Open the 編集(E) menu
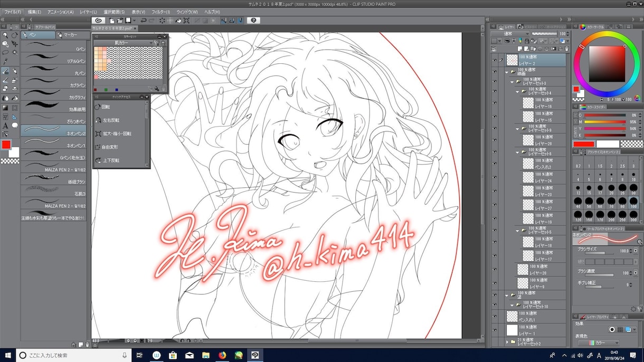The width and height of the screenshot is (644, 362). (x=34, y=12)
